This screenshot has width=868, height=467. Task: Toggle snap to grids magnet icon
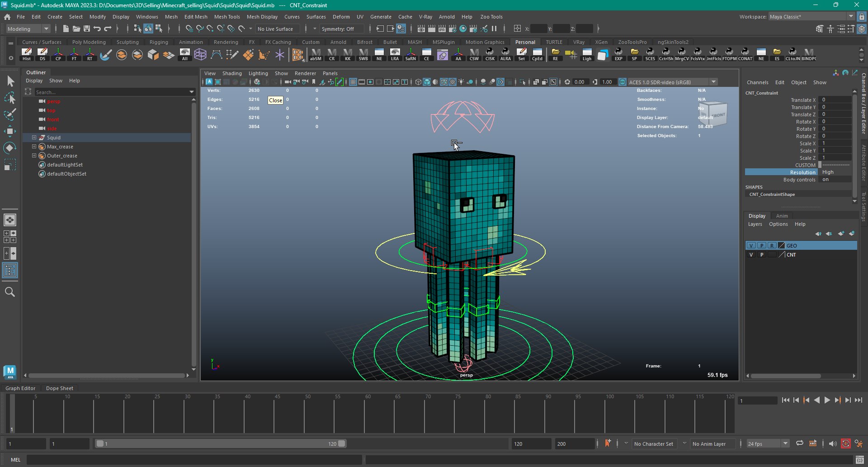point(189,29)
